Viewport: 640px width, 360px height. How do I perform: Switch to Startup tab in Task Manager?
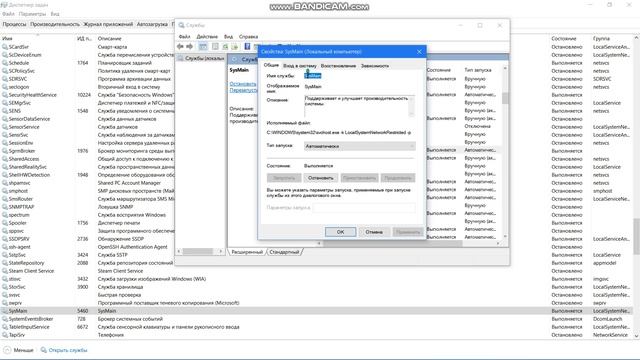pyautogui.click(x=152, y=24)
